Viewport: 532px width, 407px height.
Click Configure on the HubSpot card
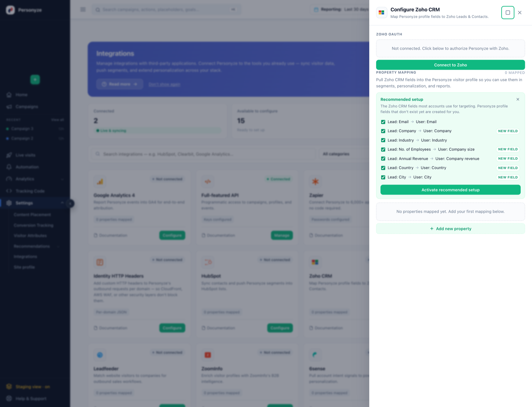click(x=280, y=328)
